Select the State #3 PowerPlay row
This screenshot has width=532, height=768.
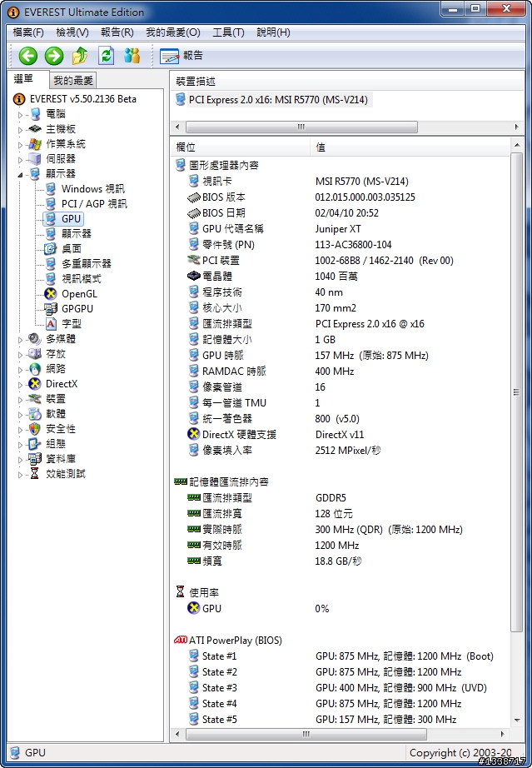click(x=340, y=688)
